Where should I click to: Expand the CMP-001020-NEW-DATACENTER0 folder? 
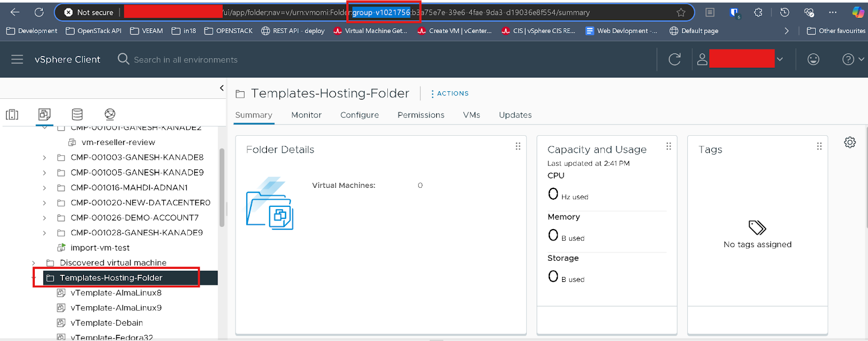(44, 203)
